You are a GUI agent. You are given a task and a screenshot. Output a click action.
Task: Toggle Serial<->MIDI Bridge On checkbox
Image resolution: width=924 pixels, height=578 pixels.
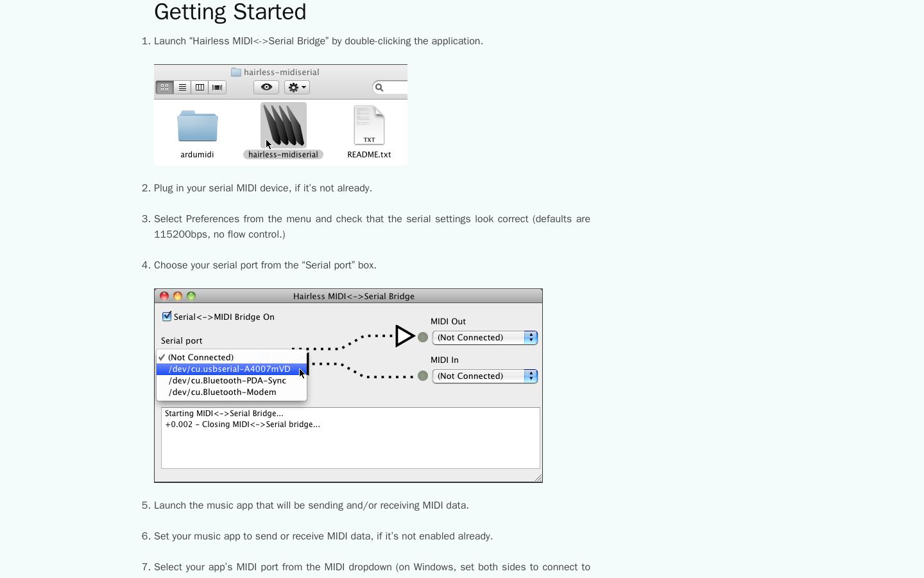[167, 317]
